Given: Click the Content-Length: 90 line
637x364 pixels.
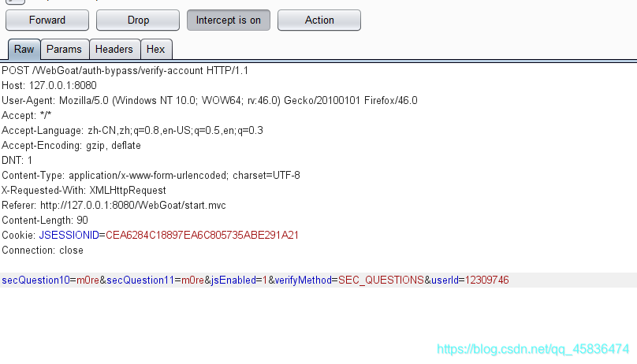Looking at the screenshot, I should coord(45,221).
